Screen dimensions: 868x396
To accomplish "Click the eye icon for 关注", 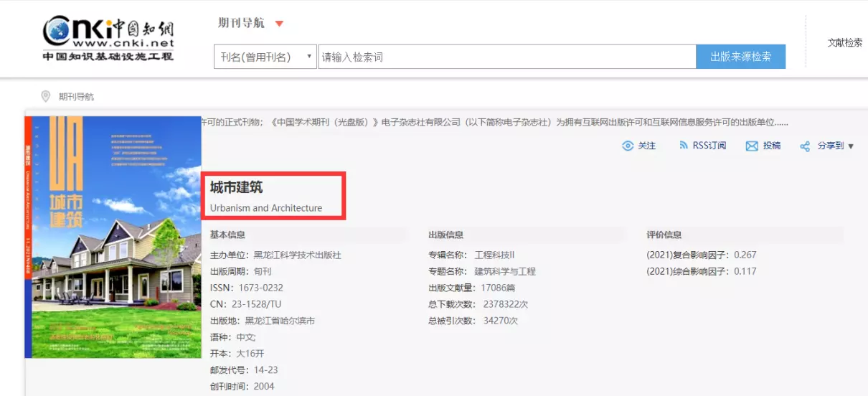I will [x=628, y=146].
